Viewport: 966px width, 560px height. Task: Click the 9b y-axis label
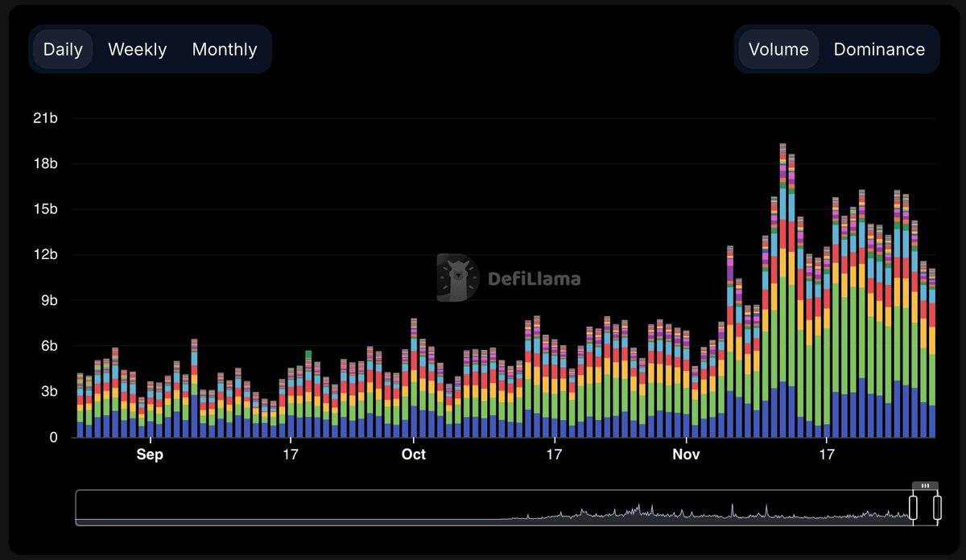point(48,301)
